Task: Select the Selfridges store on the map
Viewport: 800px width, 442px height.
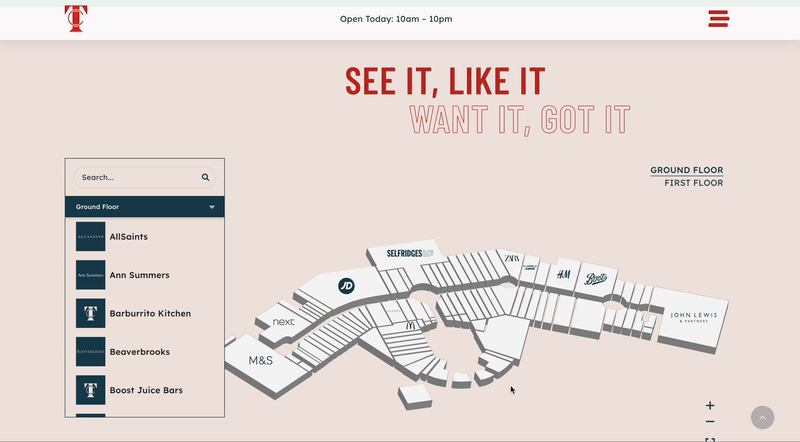Action: coord(410,253)
